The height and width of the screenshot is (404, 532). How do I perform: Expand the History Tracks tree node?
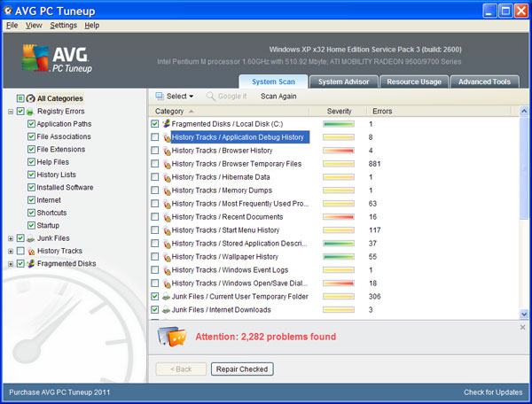pyautogui.click(x=11, y=252)
